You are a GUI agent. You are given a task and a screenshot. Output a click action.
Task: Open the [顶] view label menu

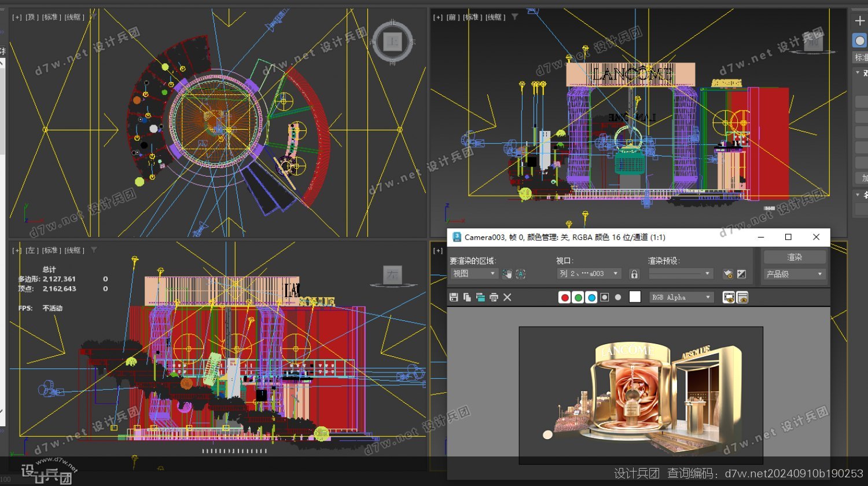31,17
